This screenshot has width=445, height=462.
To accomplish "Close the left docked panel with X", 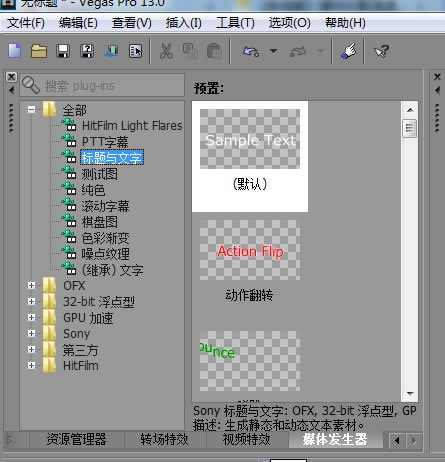I will tap(11, 77).
